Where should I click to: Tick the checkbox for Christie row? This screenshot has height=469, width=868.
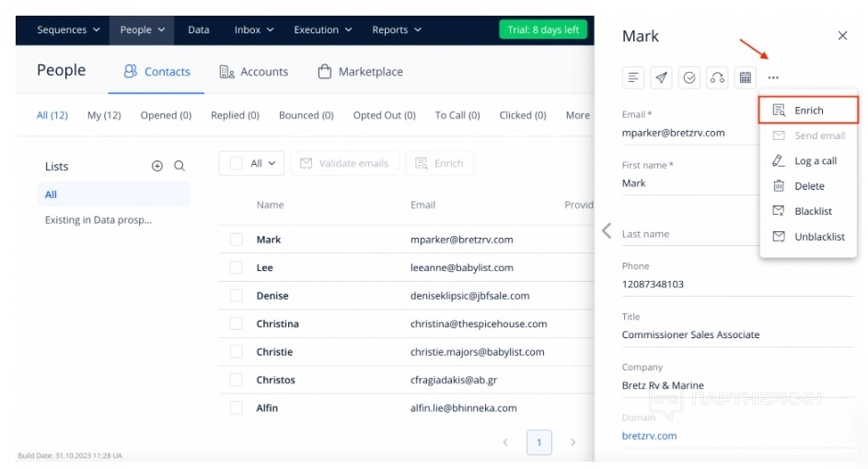pos(237,351)
